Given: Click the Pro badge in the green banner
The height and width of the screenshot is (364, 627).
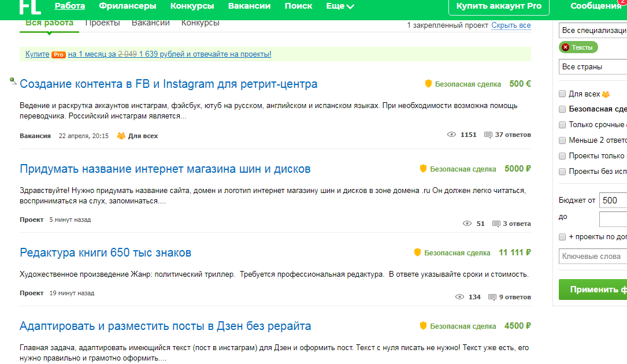Looking at the screenshot, I should click(57, 54).
